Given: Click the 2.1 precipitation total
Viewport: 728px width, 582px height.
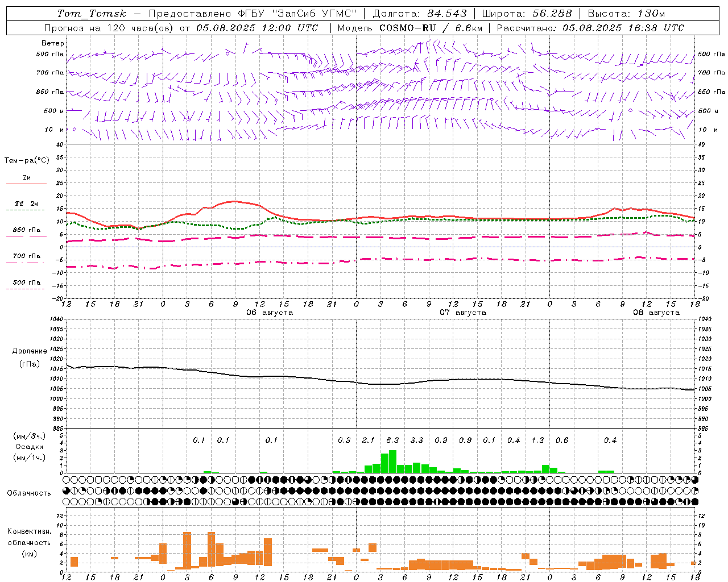Looking at the screenshot, I should pos(369,440).
